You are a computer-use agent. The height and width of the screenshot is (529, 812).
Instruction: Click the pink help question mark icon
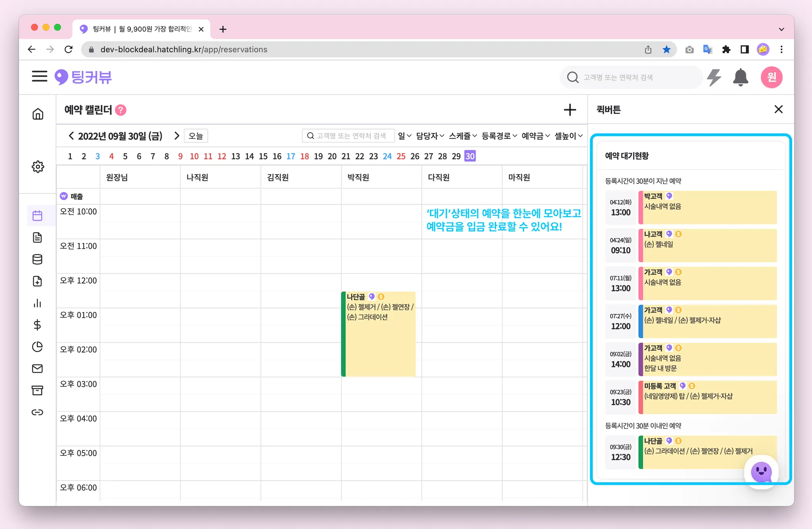pyautogui.click(x=121, y=110)
